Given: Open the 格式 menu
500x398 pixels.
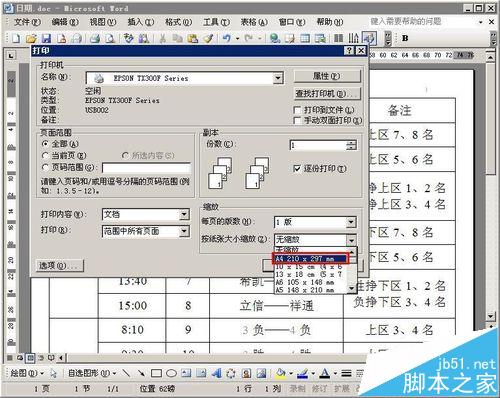Looking at the screenshot, I should tap(178, 22).
